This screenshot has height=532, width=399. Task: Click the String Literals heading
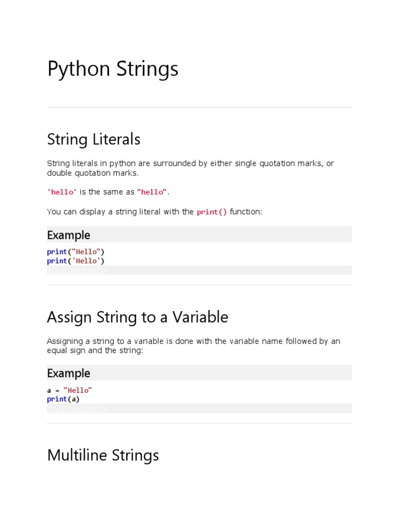94,139
